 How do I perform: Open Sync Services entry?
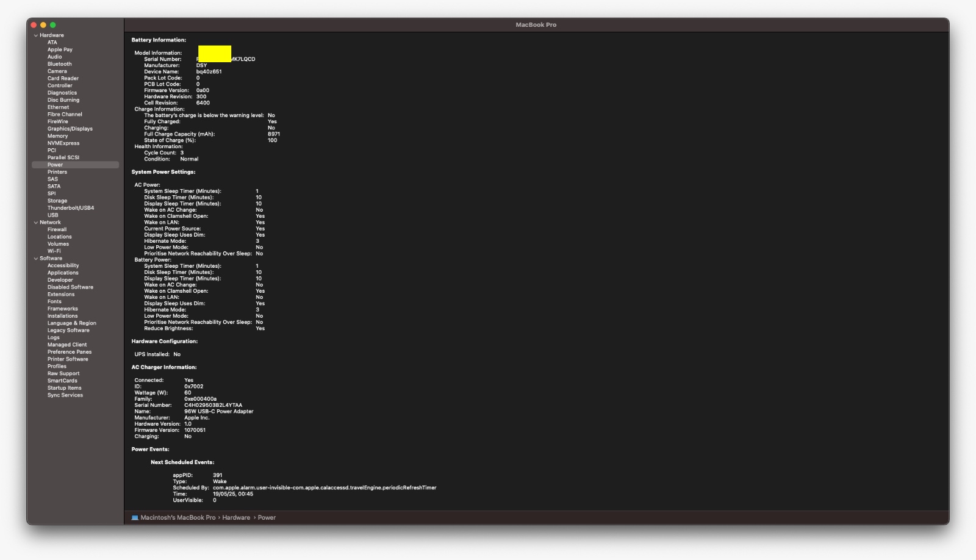(x=65, y=395)
